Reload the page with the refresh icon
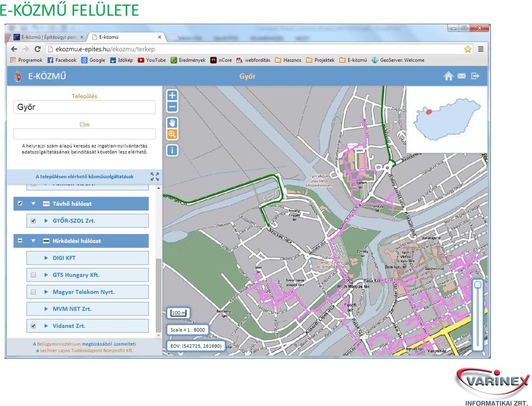532x406 pixels. click(38, 49)
